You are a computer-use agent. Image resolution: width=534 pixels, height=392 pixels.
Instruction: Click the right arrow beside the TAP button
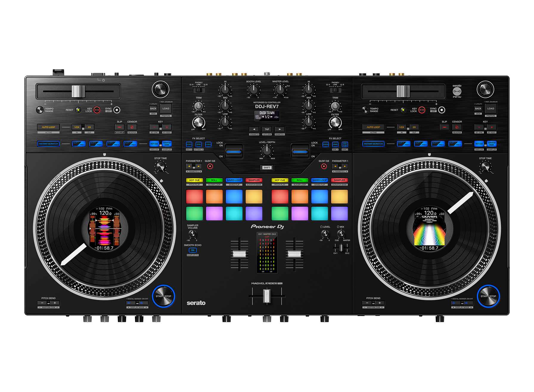(x=280, y=129)
